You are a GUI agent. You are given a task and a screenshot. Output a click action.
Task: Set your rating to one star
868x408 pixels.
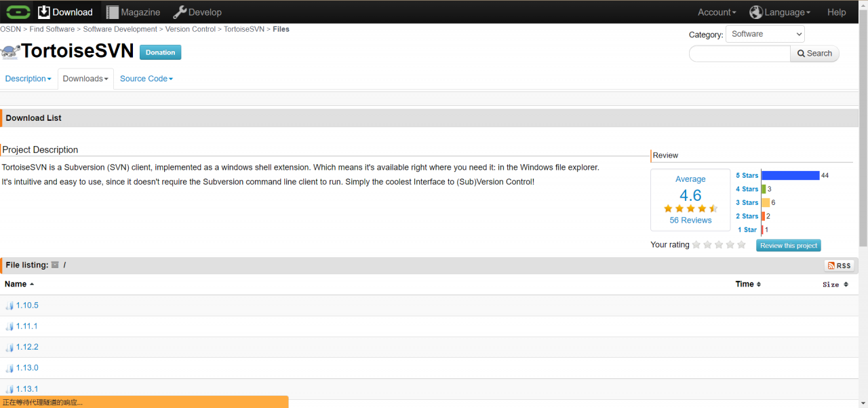click(x=696, y=245)
